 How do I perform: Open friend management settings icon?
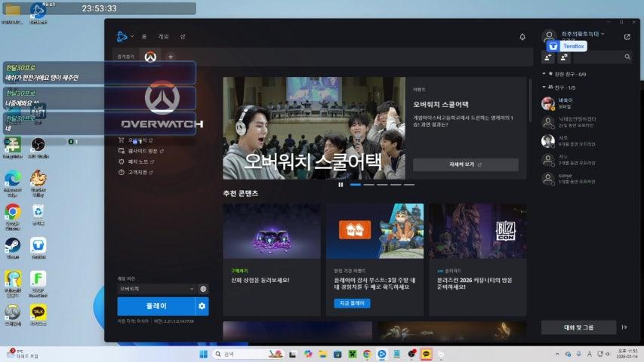tap(564, 57)
